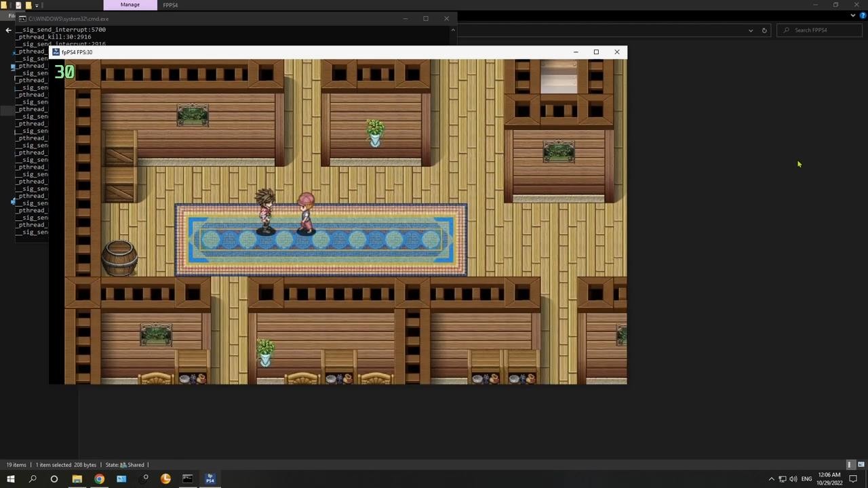
Task: Switch to the Command Prompt taskbar icon
Action: [187, 479]
